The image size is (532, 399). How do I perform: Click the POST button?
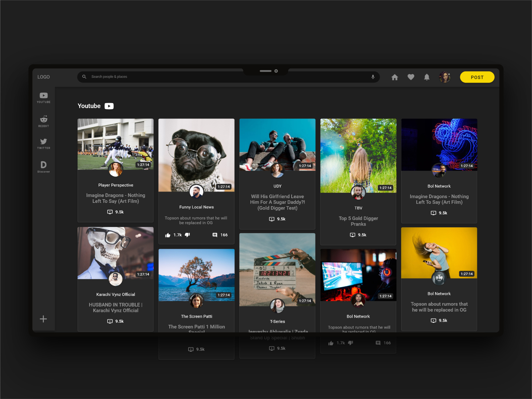click(x=477, y=77)
